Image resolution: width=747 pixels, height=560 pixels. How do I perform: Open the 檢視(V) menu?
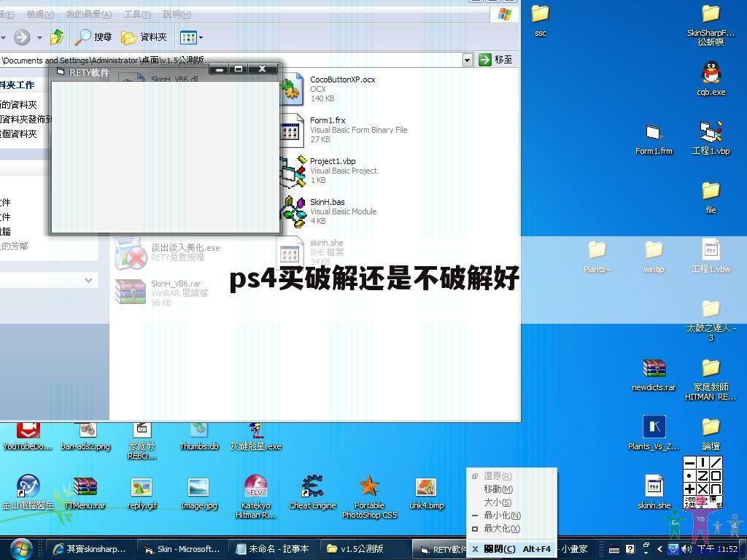pos(40,15)
